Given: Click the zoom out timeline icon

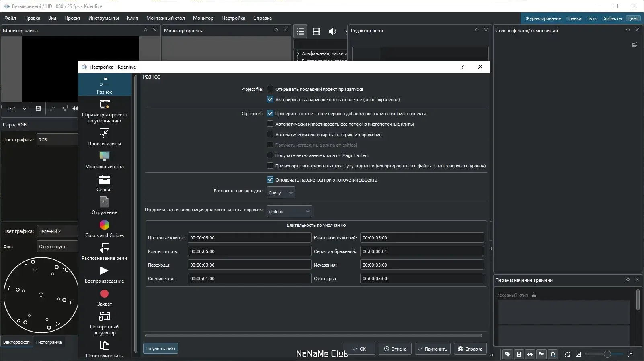Looking at the screenshot, I should (578, 354).
